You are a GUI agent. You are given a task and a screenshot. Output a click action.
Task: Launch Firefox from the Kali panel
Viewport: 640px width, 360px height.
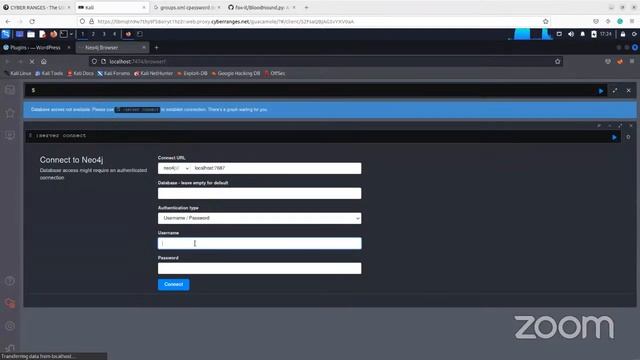(53, 34)
